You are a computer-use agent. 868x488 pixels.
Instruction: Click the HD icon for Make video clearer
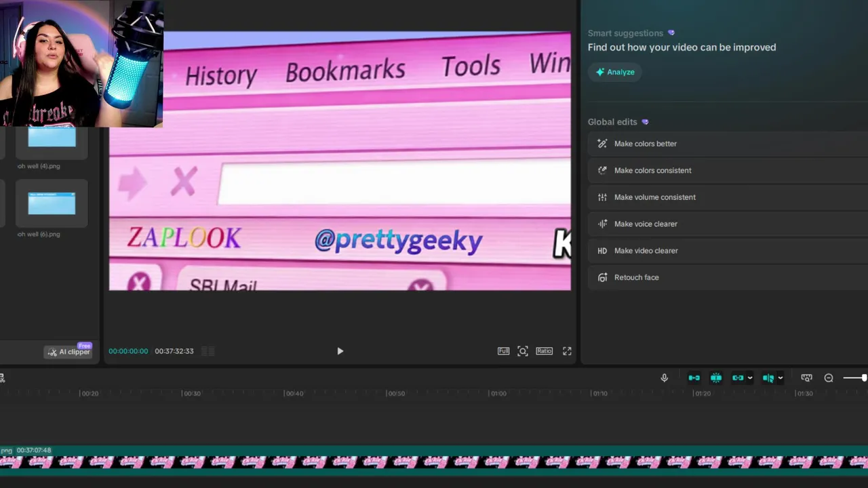pyautogui.click(x=602, y=251)
